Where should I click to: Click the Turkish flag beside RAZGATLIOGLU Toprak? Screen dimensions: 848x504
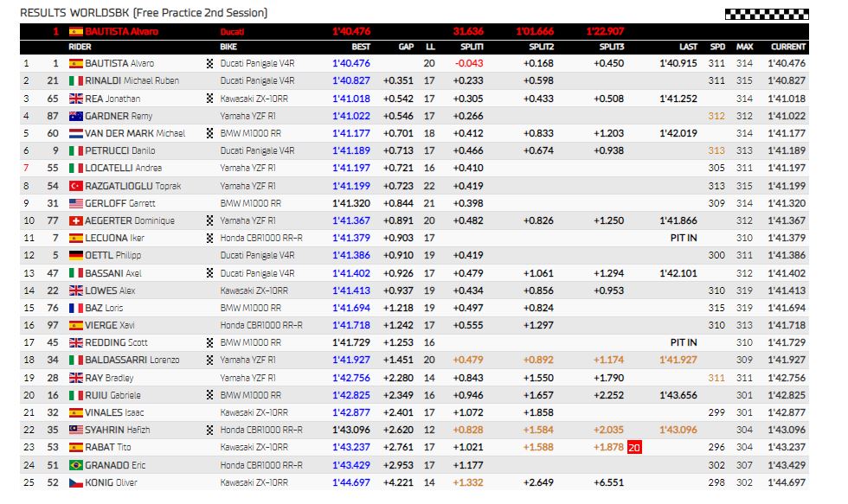76,186
